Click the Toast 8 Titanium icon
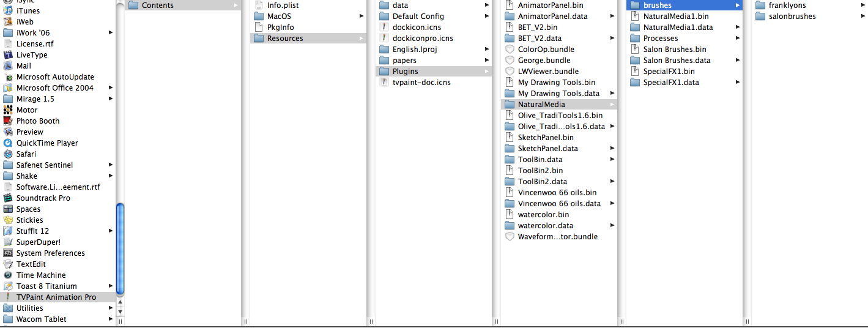Viewport: 868px width, 328px height. click(x=8, y=286)
